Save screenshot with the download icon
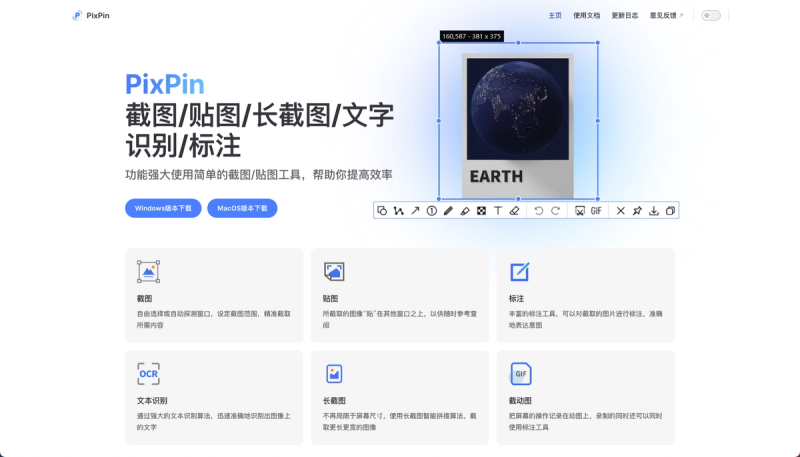 [654, 211]
